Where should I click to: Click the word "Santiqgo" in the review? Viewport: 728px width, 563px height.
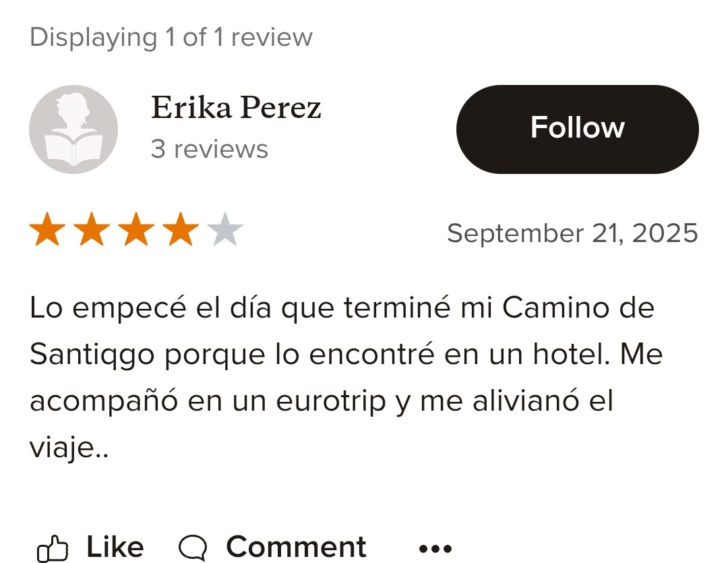point(92,355)
